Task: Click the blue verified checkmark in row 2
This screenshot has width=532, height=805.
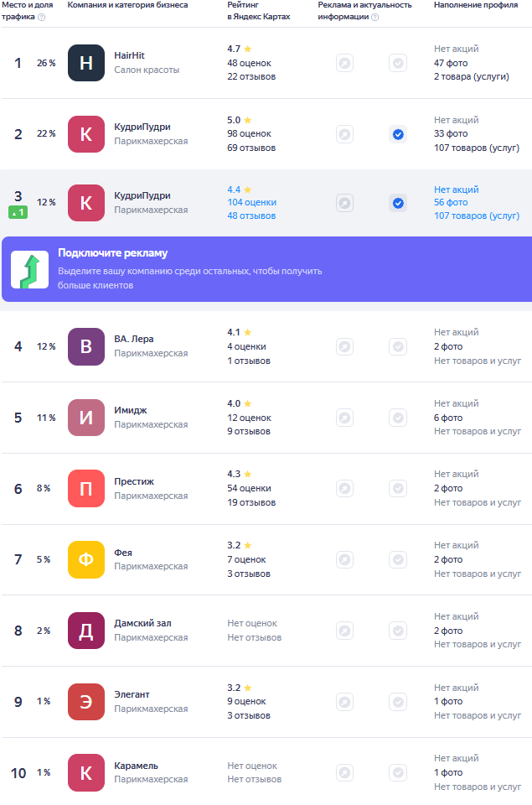Action: pos(398,134)
